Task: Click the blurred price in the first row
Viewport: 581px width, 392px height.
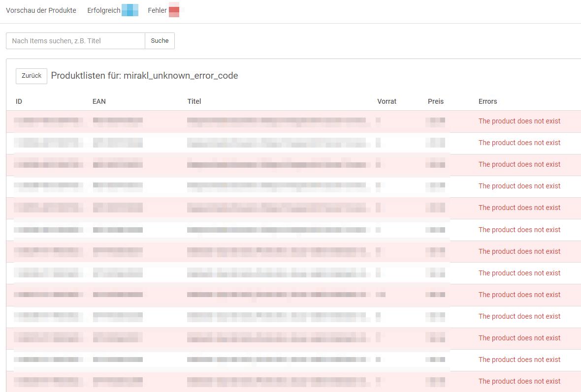Action: tap(435, 121)
